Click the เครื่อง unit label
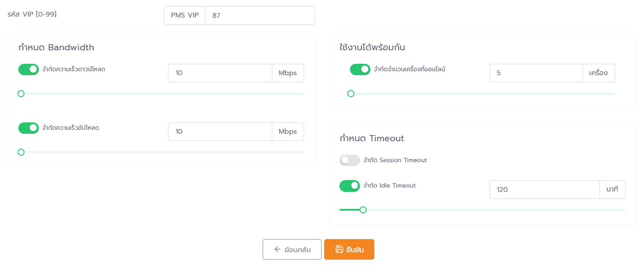The image size is (644, 271). pyautogui.click(x=599, y=73)
